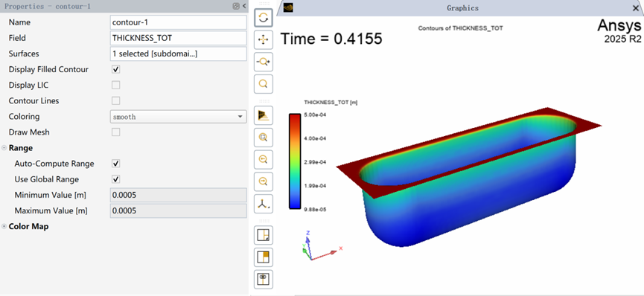
Task: Select the Pan view tool
Action: pos(264,39)
